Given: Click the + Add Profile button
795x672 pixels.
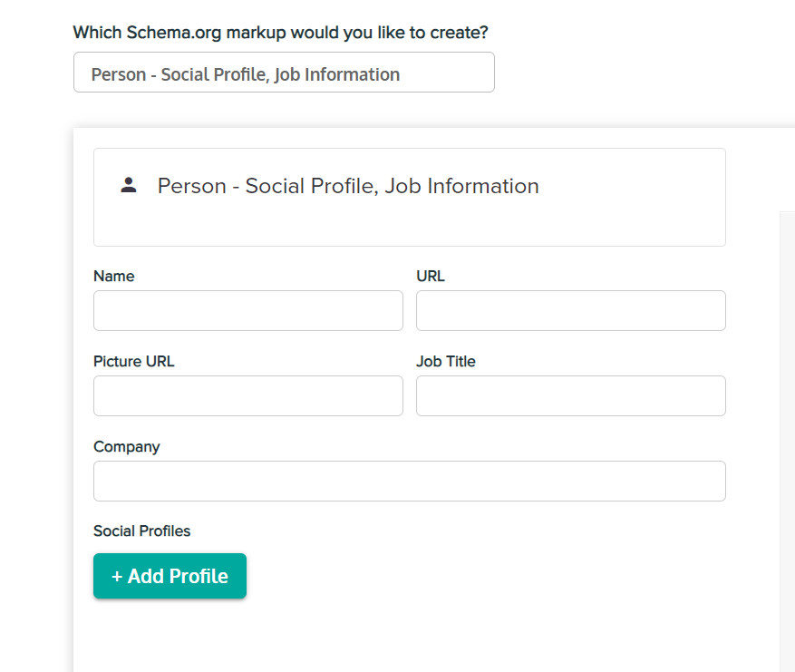Looking at the screenshot, I should 170,576.
